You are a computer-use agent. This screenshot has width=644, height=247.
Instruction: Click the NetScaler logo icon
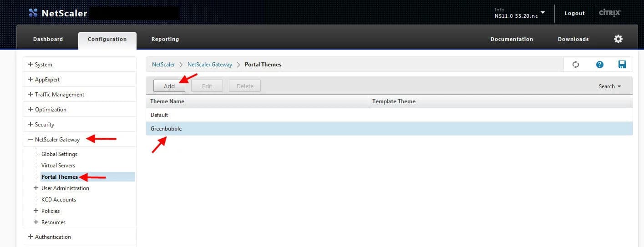pos(33,13)
